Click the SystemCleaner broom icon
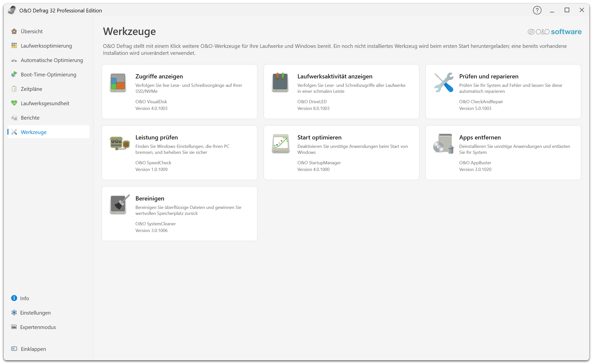 pos(120,204)
